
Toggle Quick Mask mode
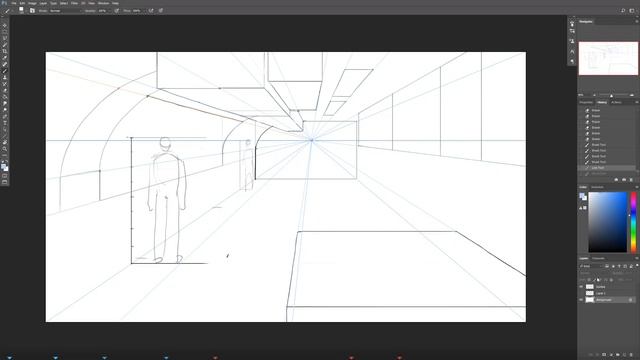pyautogui.click(x=5, y=176)
